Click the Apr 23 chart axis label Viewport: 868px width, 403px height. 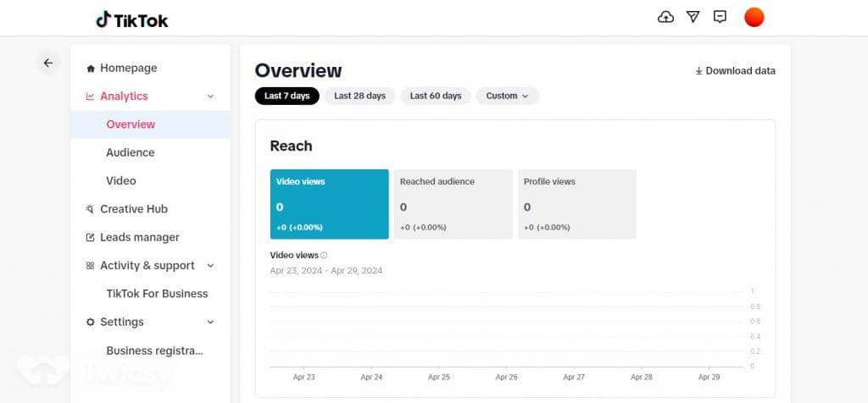[x=303, y=377]
